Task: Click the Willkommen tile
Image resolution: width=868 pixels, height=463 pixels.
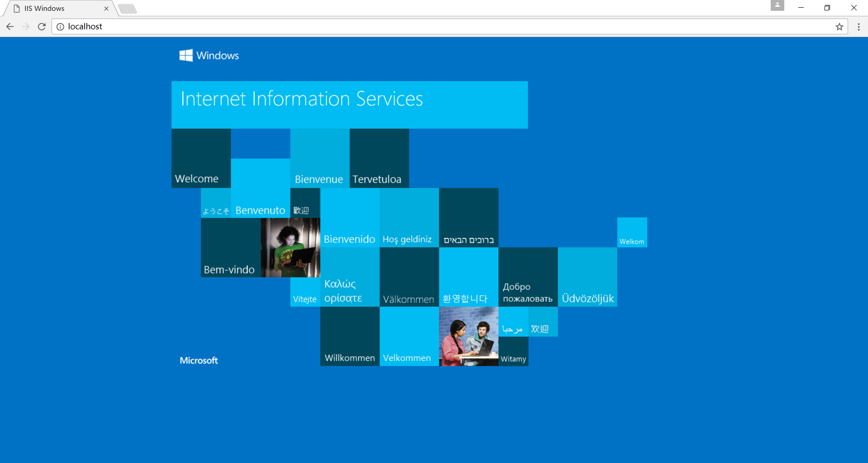Action: click(x=349, y=337)
